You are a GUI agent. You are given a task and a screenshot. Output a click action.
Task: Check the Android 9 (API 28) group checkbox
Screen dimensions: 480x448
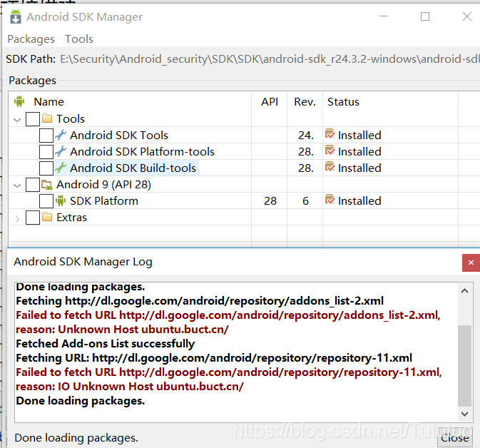pyautogui.click(x=33, y=185)
